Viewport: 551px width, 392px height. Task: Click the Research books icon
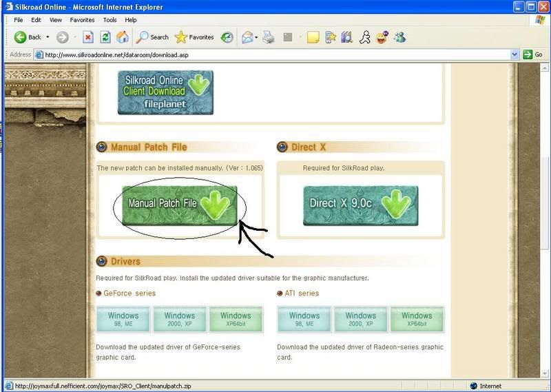[x=346, y=37]
